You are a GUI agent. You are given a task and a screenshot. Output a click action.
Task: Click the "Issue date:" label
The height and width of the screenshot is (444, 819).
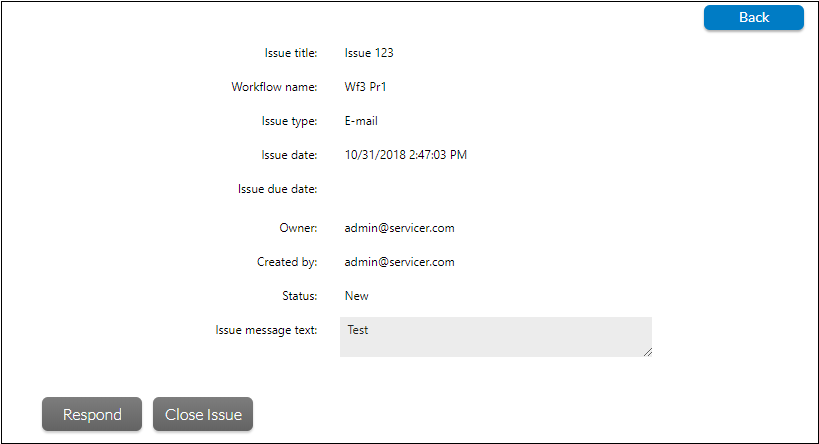coord(289,155)
